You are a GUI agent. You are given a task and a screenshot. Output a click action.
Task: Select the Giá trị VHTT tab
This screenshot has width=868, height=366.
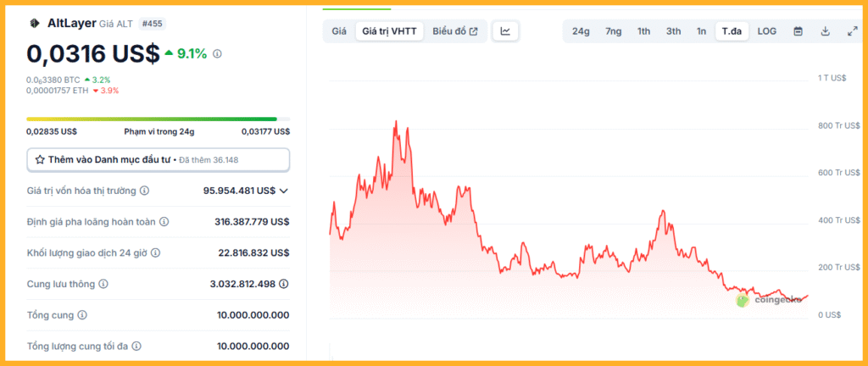pos(390,31)
